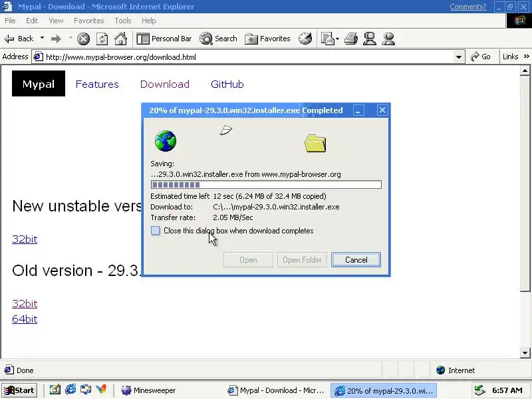Click the 6:57 AM tray clock

[507, 390]
